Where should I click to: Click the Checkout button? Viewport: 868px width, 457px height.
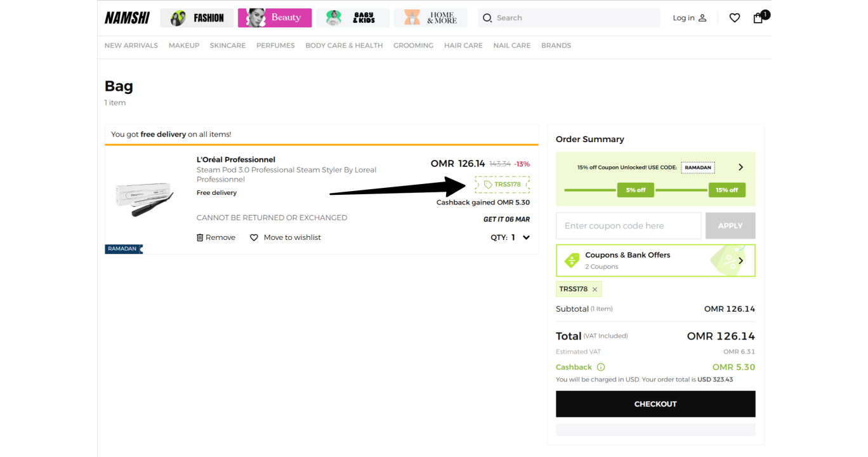655,404
